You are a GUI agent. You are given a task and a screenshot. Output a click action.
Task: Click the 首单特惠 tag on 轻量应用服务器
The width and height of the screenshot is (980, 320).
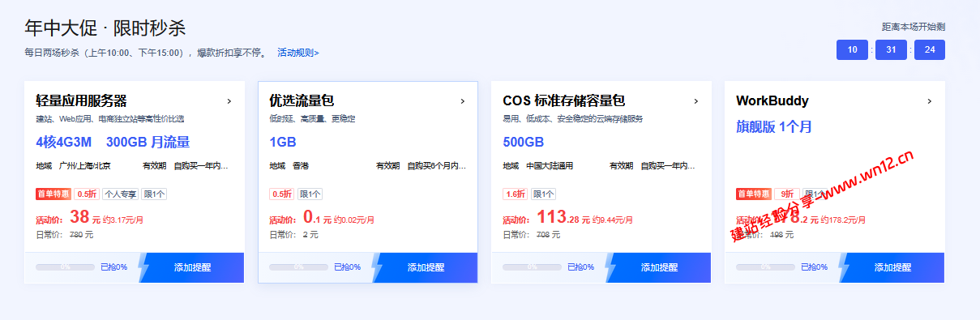point(53,194)
